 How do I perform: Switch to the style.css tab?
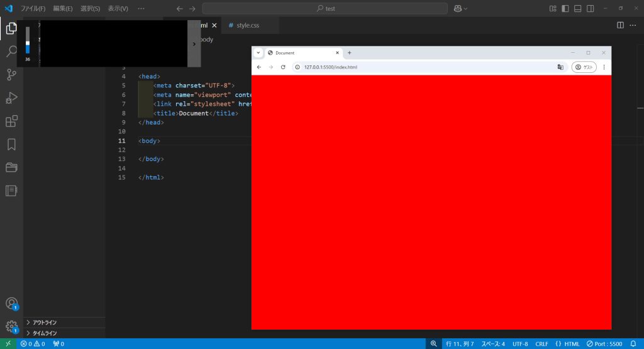pos(244,25)
